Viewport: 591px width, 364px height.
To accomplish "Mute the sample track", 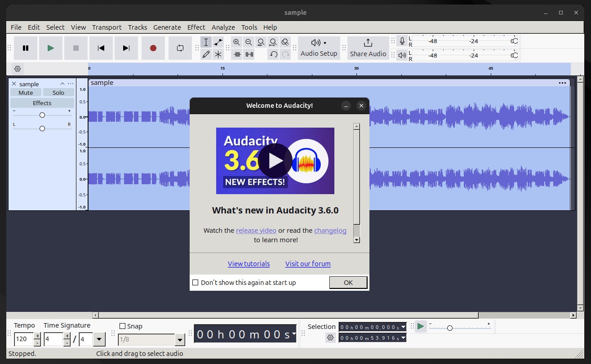I will pos(26,93).
